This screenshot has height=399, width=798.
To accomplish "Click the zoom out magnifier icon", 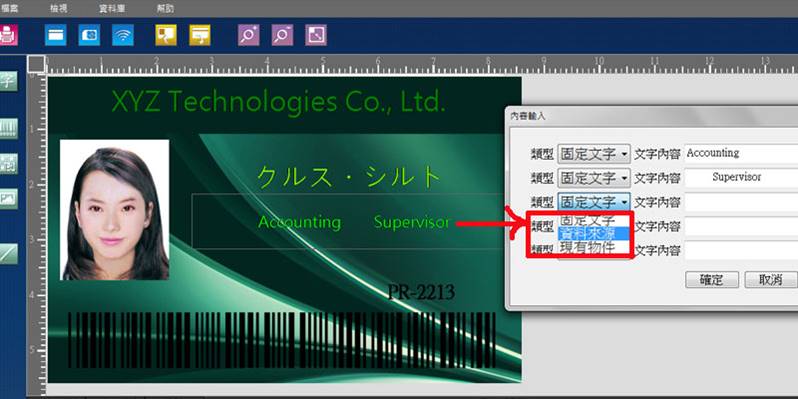I will pyautogui.click(x=282, y=35).
